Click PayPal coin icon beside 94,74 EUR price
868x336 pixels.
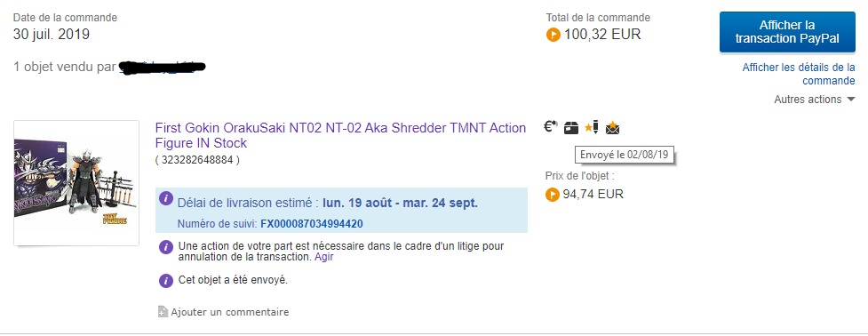point(552,195)
